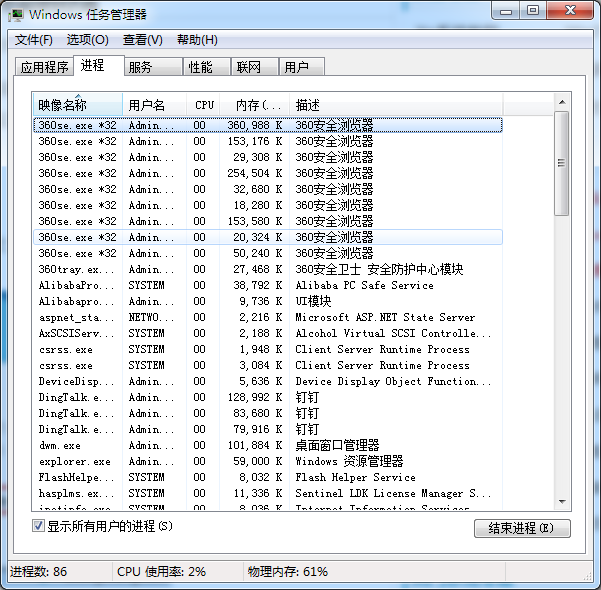The image size is (601, 590).
Task: Sort by CPU column header
Action: pos(203,104)
